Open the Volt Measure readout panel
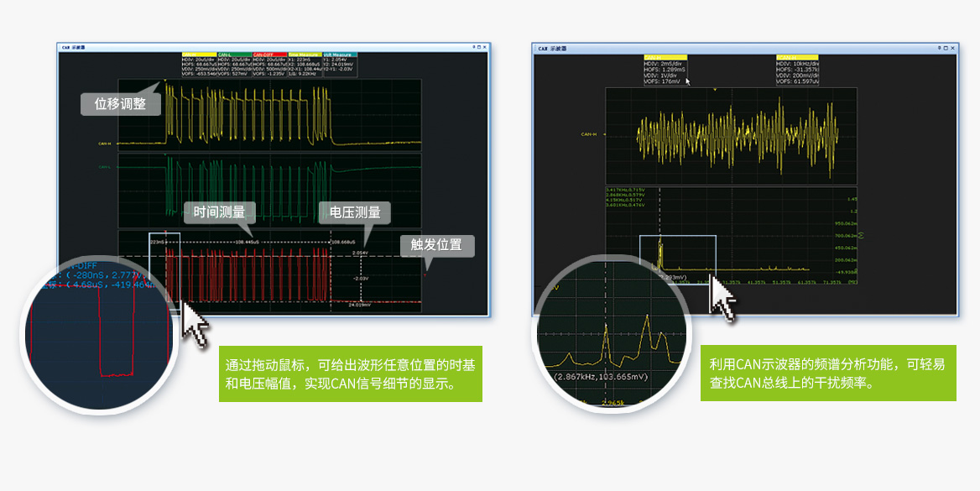 tap(340, 65)
